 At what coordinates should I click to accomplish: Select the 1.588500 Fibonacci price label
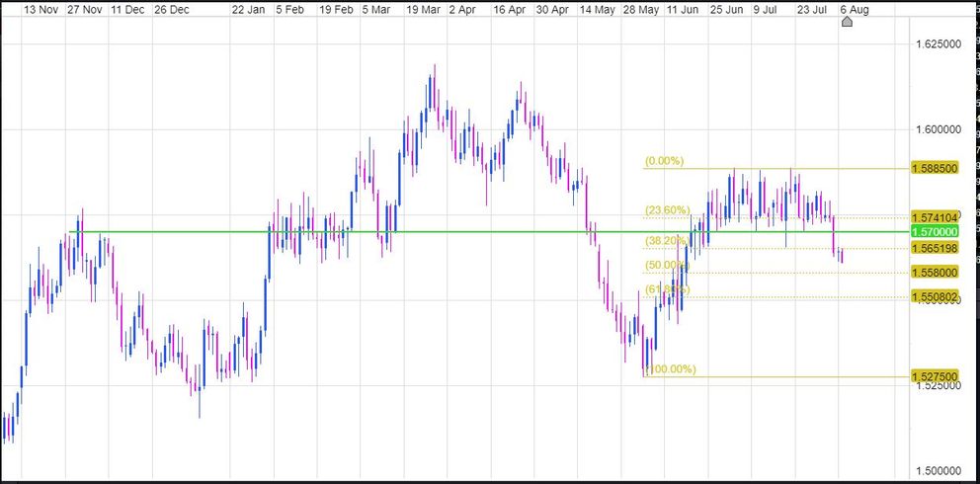[x=935, y=169]
